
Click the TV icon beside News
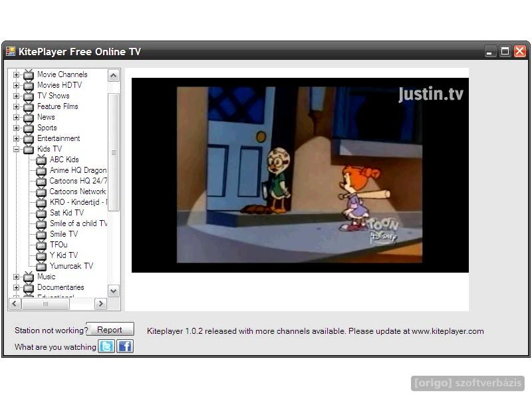pos(29,117)
